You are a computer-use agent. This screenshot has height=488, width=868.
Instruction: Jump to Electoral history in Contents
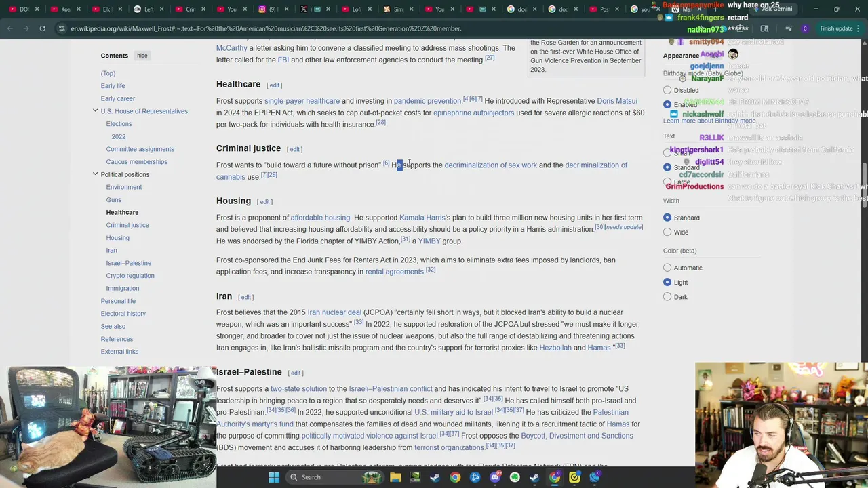coord(123,314)
